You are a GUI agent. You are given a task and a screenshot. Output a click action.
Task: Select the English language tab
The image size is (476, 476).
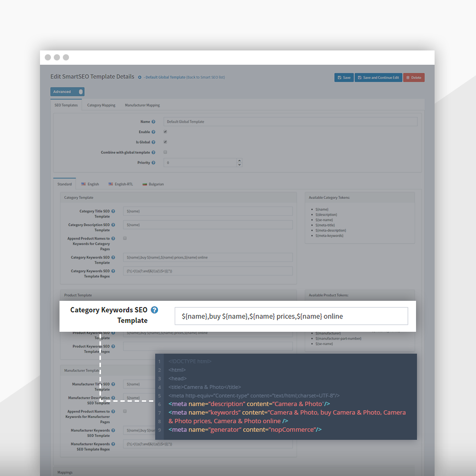[x=90, y=184]
